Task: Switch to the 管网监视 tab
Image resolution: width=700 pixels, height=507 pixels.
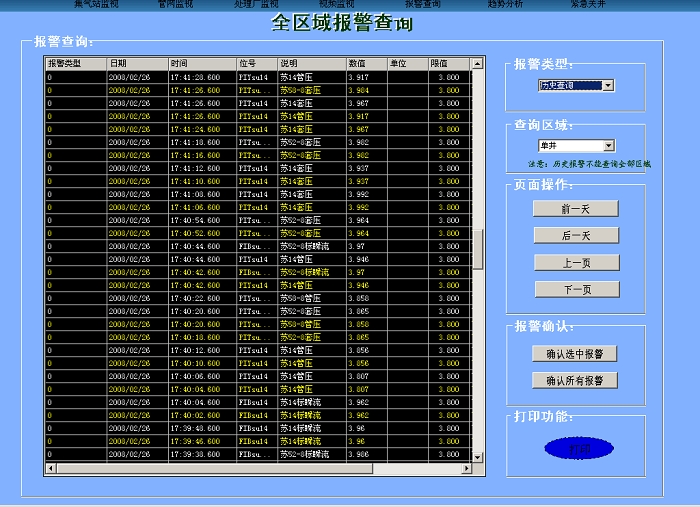Action: click(175, 5)
